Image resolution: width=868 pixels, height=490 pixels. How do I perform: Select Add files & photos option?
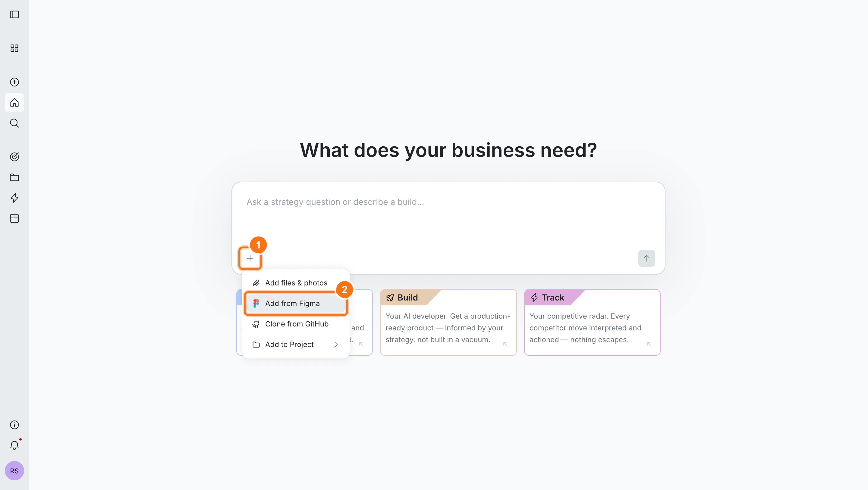pos(296,283)
